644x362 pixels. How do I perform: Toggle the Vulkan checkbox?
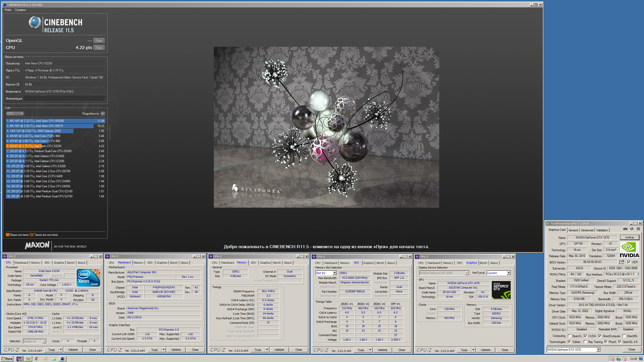[569, 342]
